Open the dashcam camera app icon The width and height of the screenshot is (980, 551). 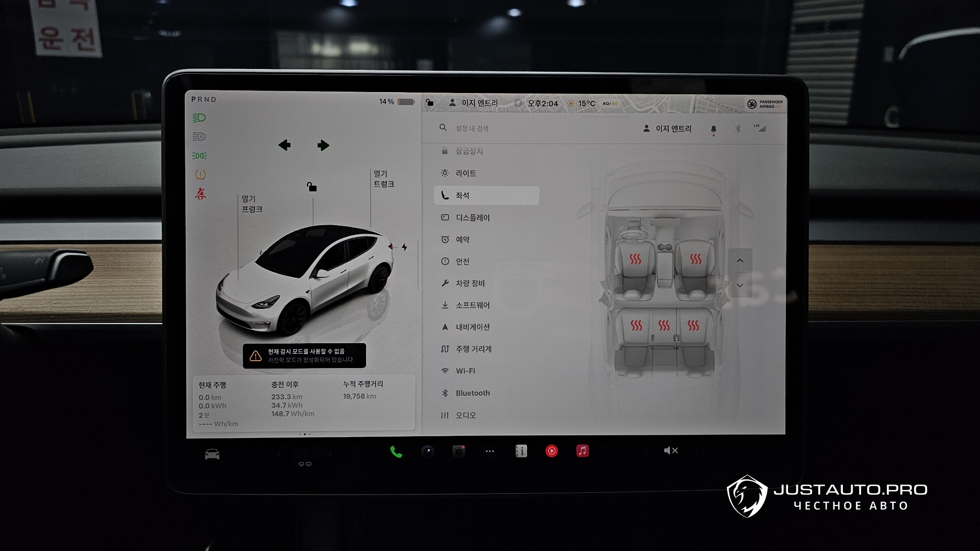[x=458, y=451]
